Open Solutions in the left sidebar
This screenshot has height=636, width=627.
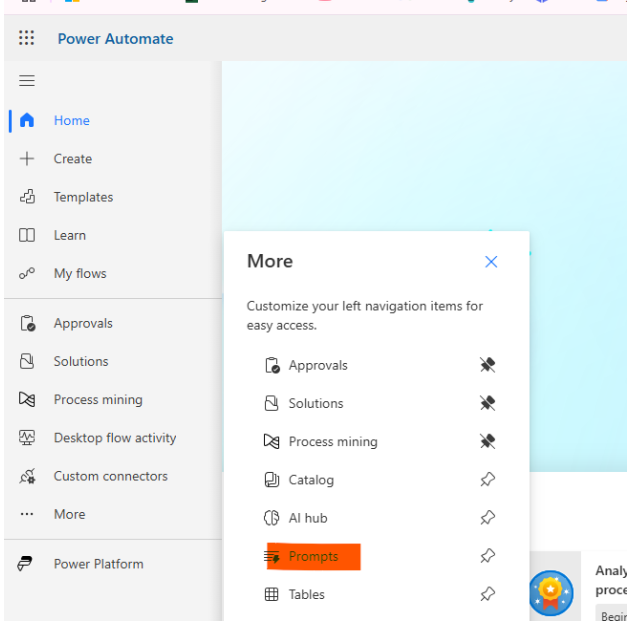coord(81,361)
